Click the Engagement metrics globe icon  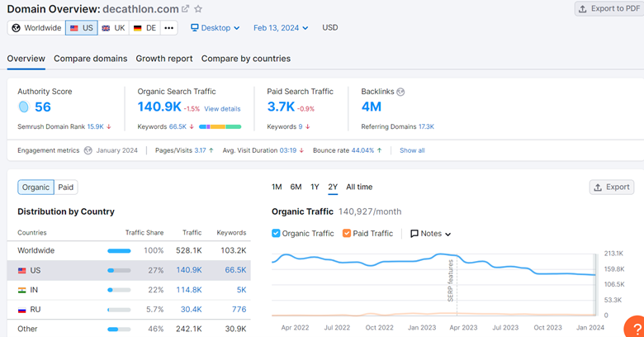coord(88,150)
